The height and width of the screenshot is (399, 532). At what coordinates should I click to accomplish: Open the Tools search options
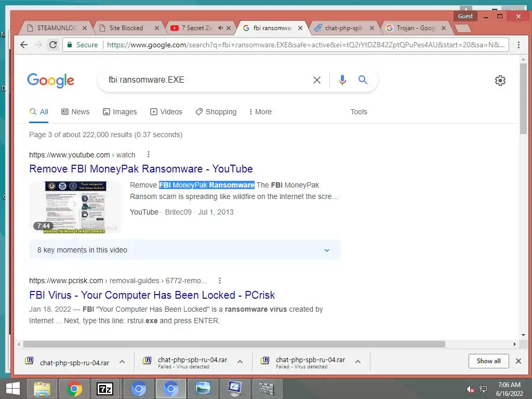click(x=358, y=112)
